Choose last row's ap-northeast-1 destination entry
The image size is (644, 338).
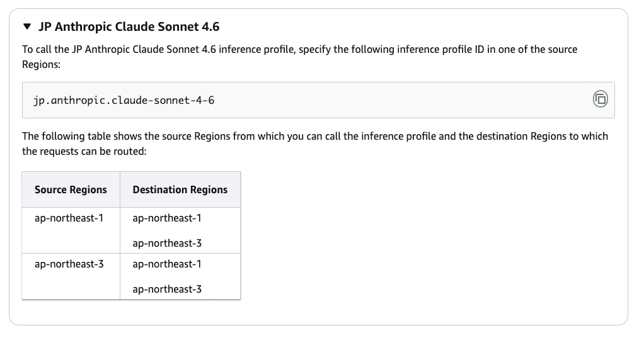pos(167,264)
